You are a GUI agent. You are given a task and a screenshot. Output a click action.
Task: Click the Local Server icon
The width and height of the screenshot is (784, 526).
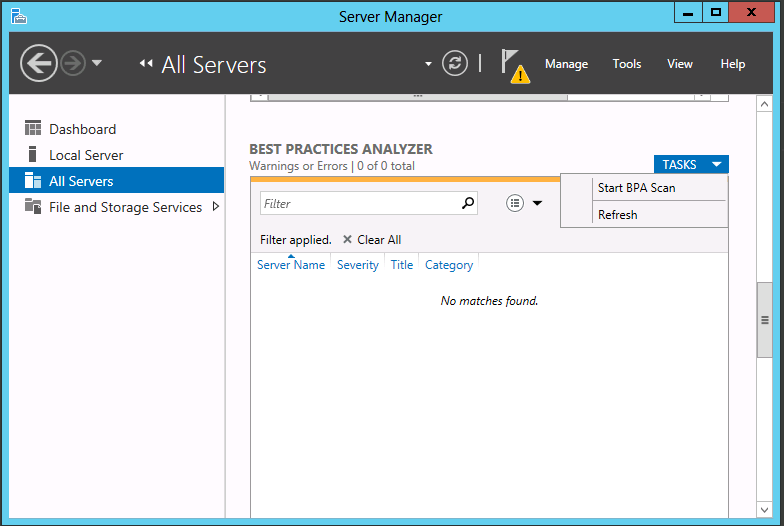[33, 155]
